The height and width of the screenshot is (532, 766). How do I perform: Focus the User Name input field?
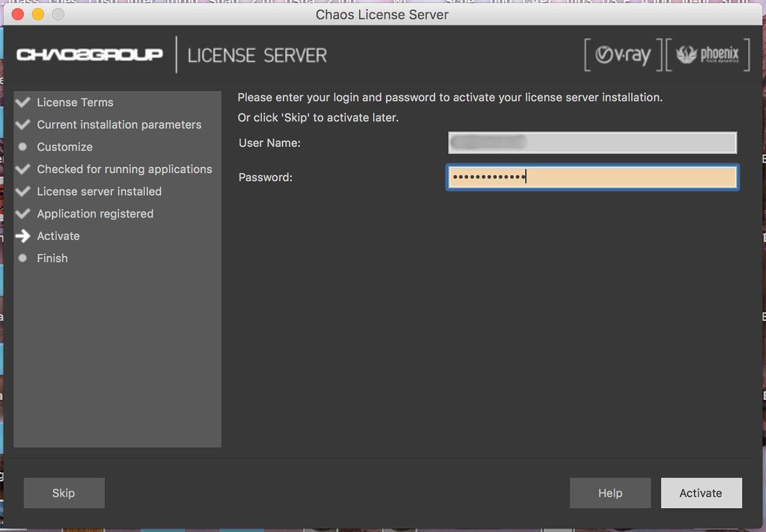point(592,143)
